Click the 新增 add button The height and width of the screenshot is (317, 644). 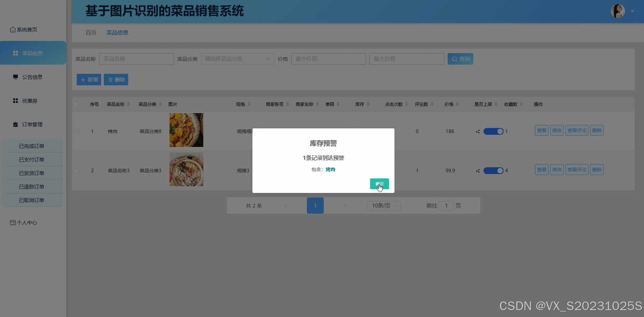89,80
